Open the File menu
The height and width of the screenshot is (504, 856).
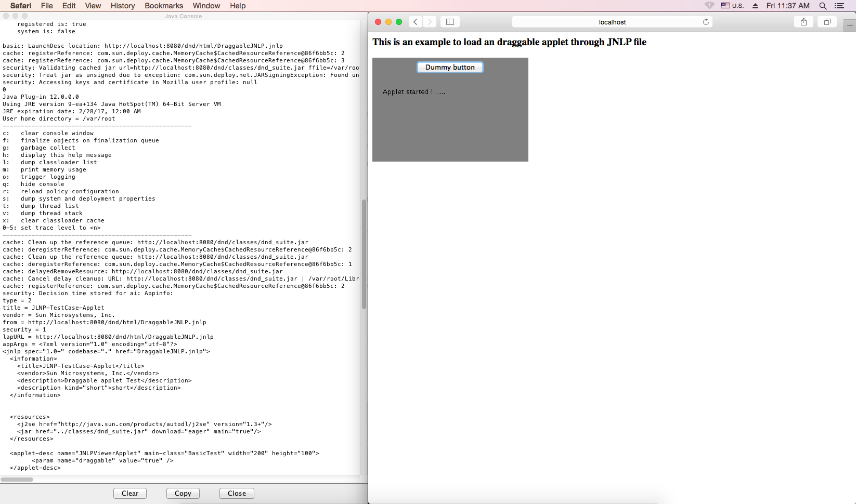click(x=47, y=6)
